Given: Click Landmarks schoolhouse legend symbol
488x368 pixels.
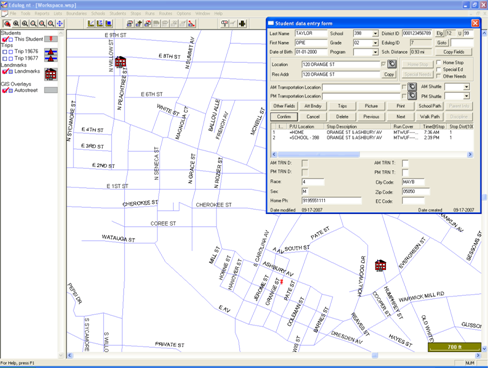Looking at the screenshot, I should pyautogui.click(x=51, y=74).
